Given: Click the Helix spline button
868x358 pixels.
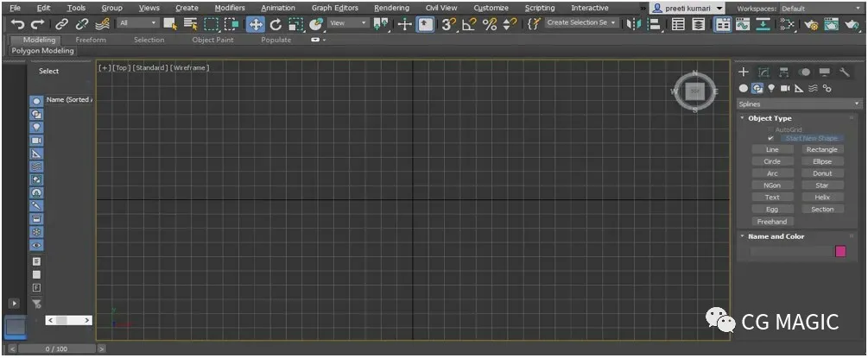Looking at the screenshot, I should click(x=822, y=197).
